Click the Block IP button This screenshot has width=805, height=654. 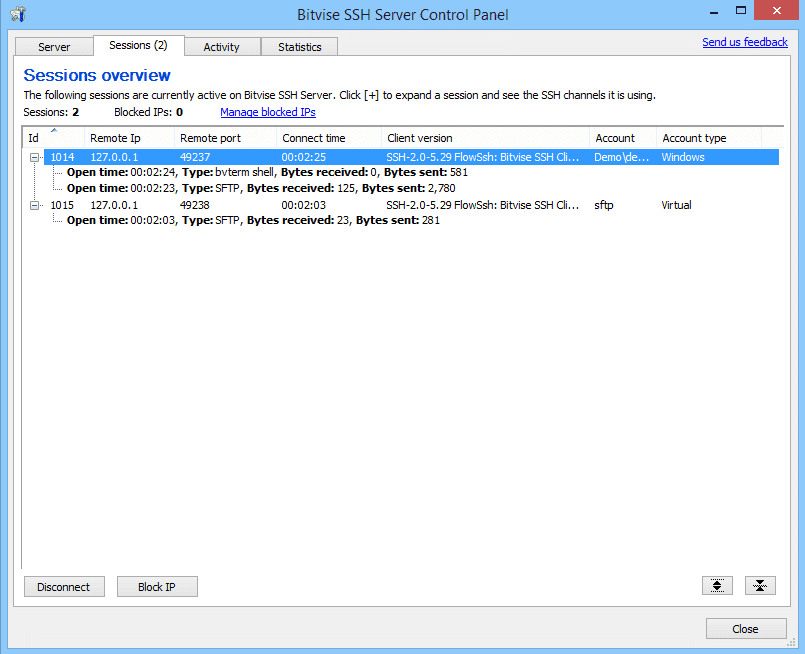click(157, 587)
